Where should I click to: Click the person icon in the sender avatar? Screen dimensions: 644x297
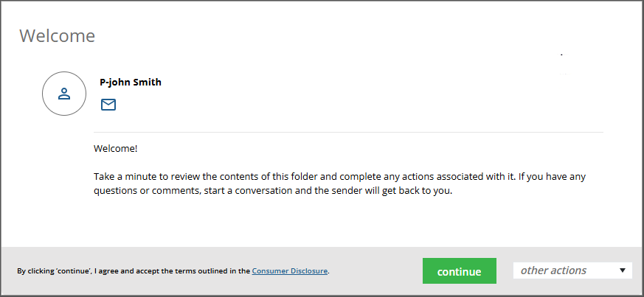tap(64, 94)
